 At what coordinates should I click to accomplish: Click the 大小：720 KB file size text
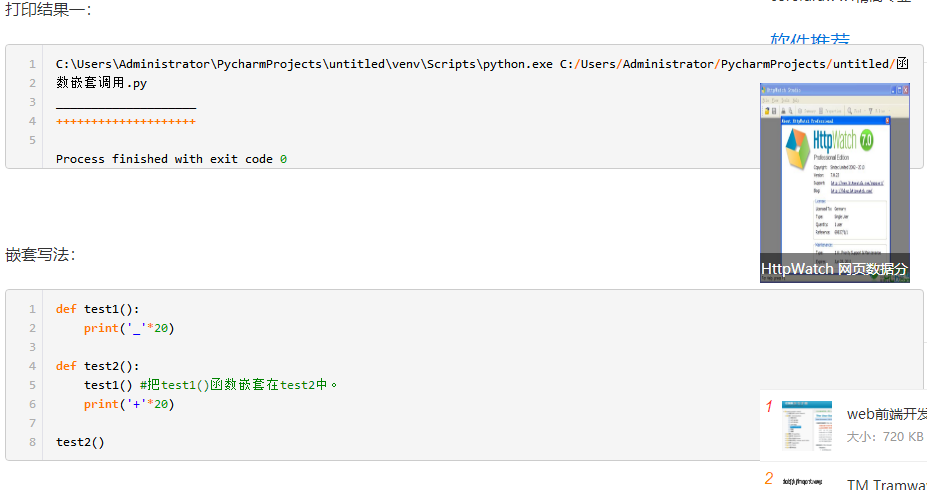point(885,437)
